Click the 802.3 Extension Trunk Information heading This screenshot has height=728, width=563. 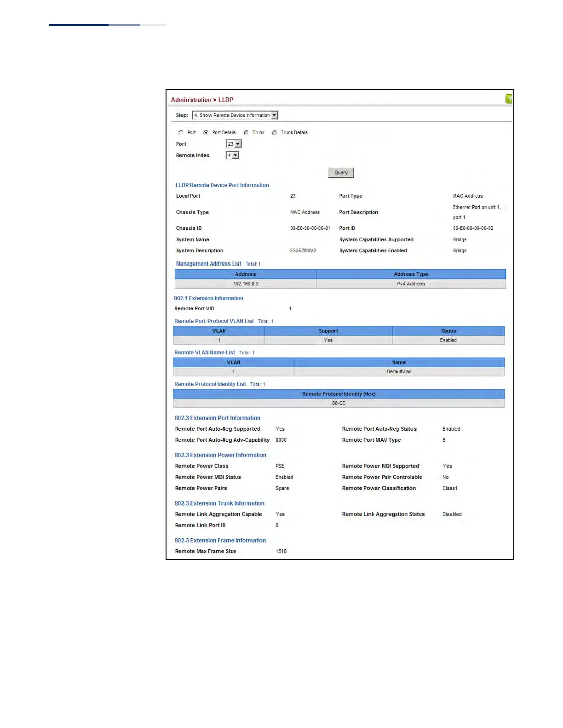[x=220, y=504]
